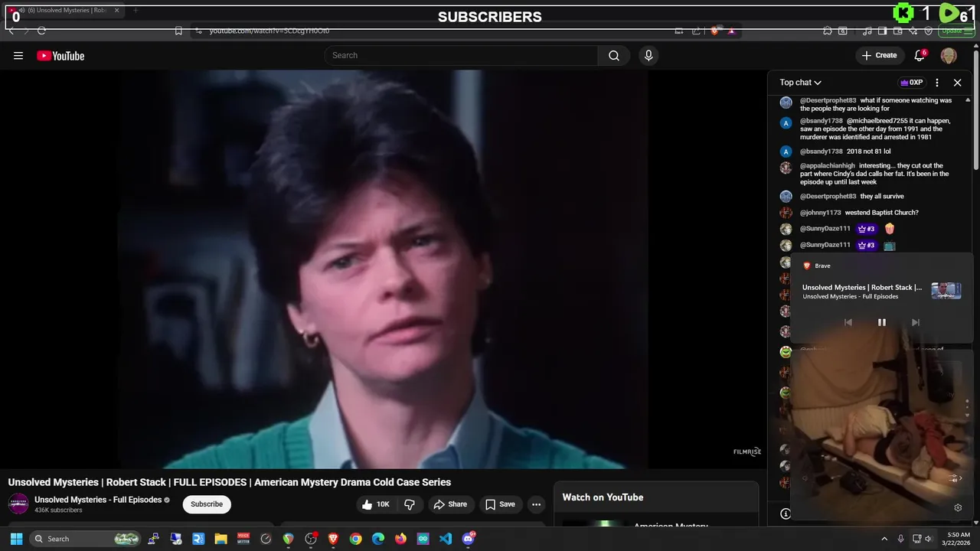
Task: Start voice search with the microphone icon
Action: 648,55
